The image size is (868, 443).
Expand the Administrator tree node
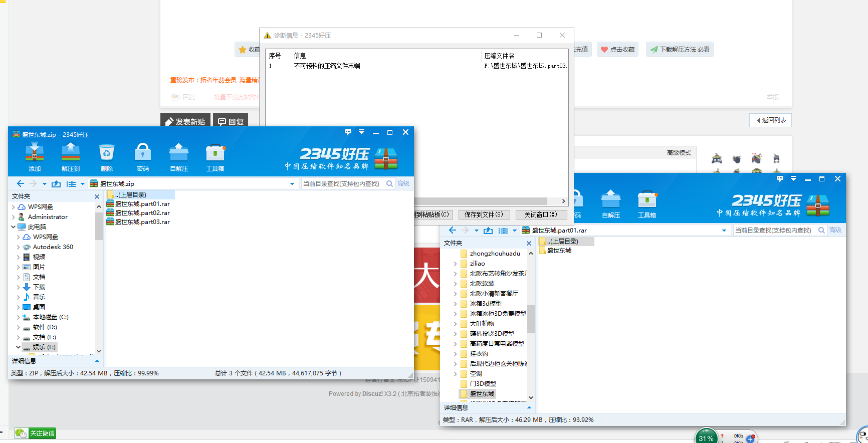14,217
